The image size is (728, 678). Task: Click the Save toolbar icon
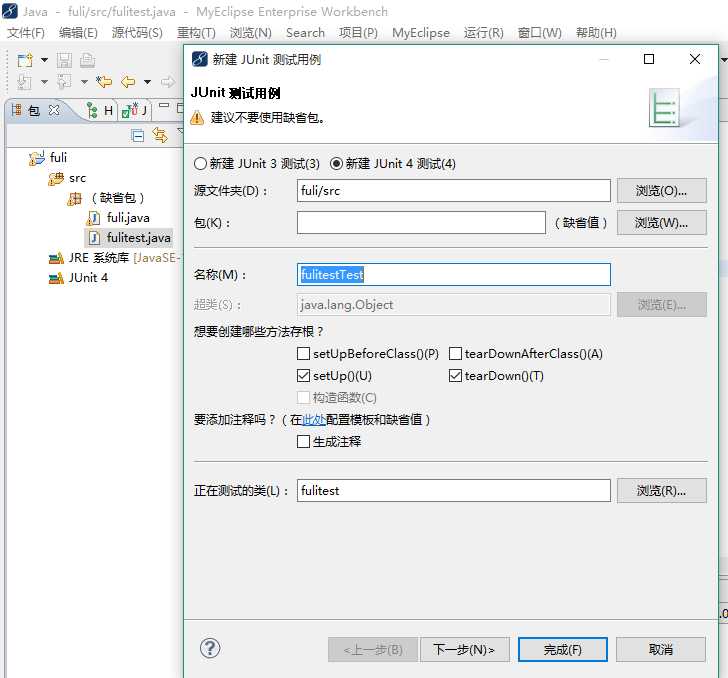point(64,60)
